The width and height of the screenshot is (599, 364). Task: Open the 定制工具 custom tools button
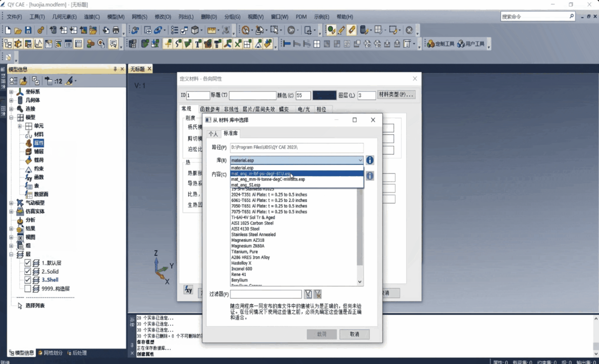[441, 44]
